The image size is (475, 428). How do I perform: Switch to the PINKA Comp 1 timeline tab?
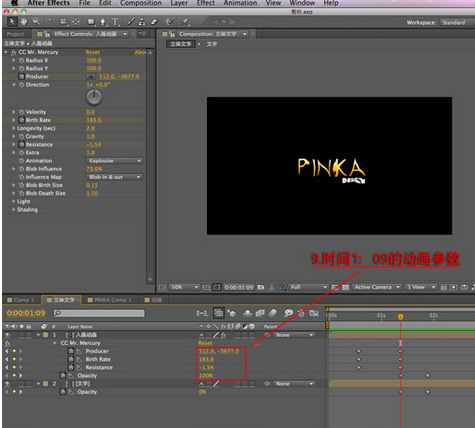(x=109, y=300)
